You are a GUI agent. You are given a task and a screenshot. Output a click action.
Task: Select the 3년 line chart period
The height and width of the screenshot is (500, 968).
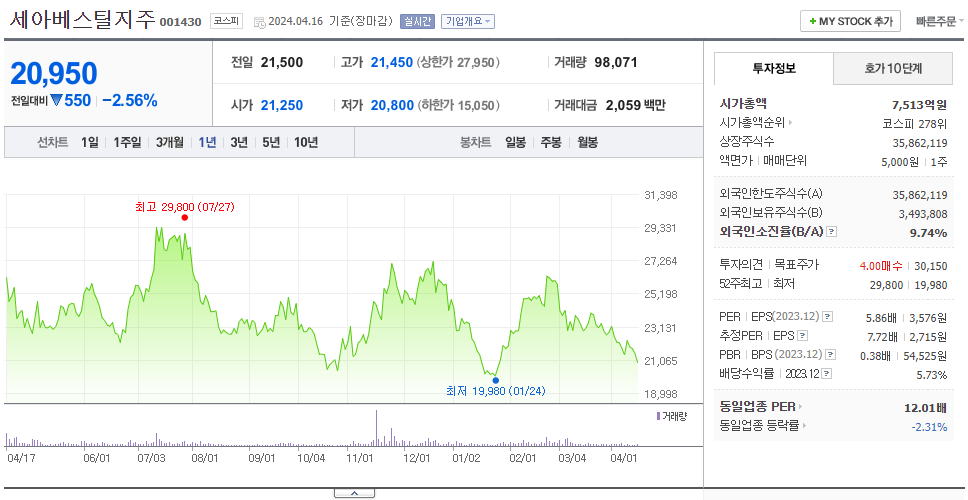tap(239, 143)
